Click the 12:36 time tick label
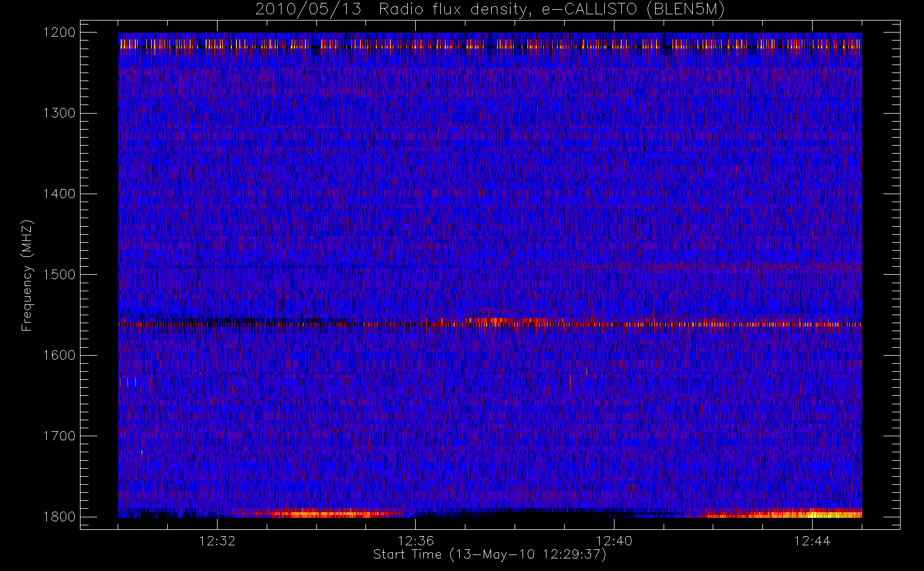924x571 pixels. 416,541
